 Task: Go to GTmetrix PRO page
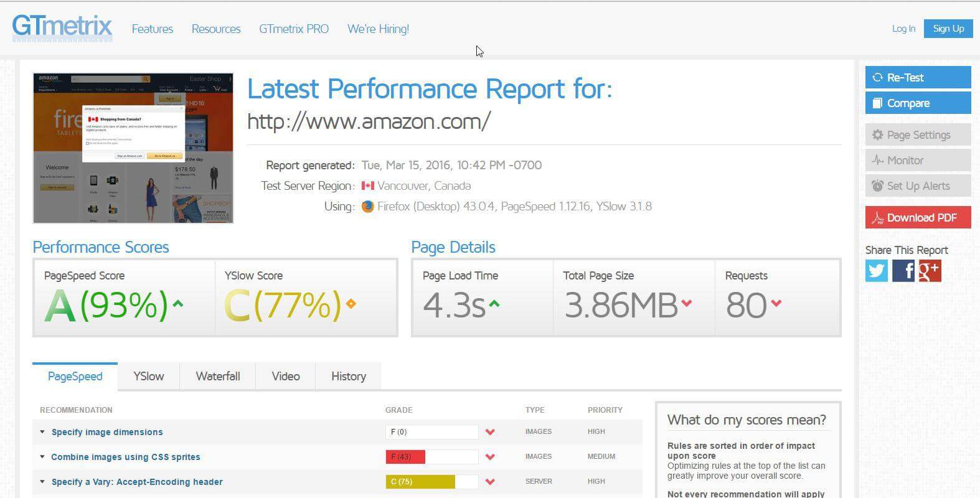point(294,29)
